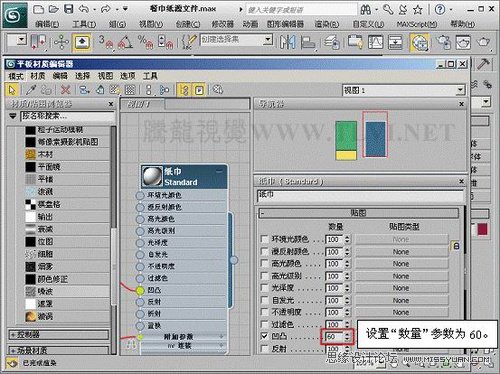
Task: Toggle the Angle Snap icon
Action: [x=125, y=42]
